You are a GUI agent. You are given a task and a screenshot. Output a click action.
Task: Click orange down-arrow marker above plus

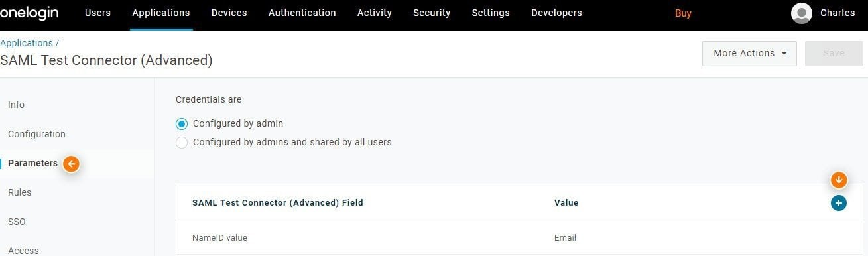click(x=839, y=180)
